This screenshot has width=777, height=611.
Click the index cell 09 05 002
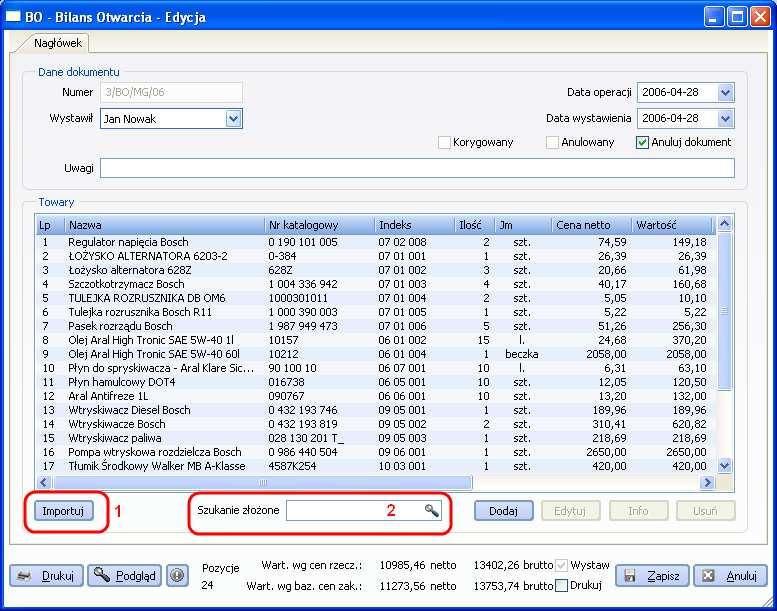[x=402, y=424]
